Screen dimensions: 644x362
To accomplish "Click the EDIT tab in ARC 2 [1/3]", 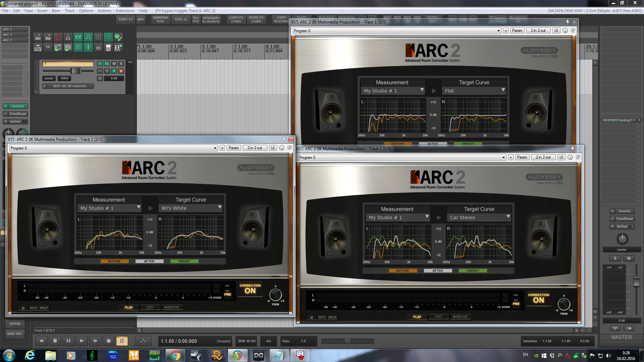I will click(x=439, y=317).
